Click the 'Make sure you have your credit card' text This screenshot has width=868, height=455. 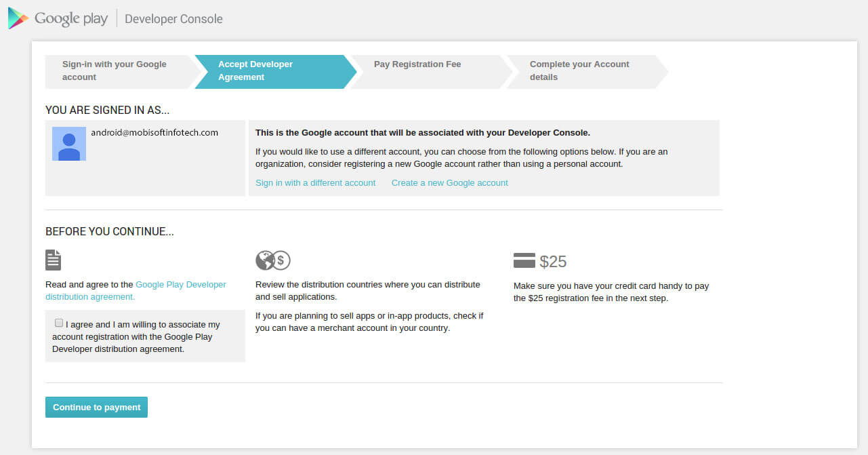pyautogui.click(x=611, y=292)
